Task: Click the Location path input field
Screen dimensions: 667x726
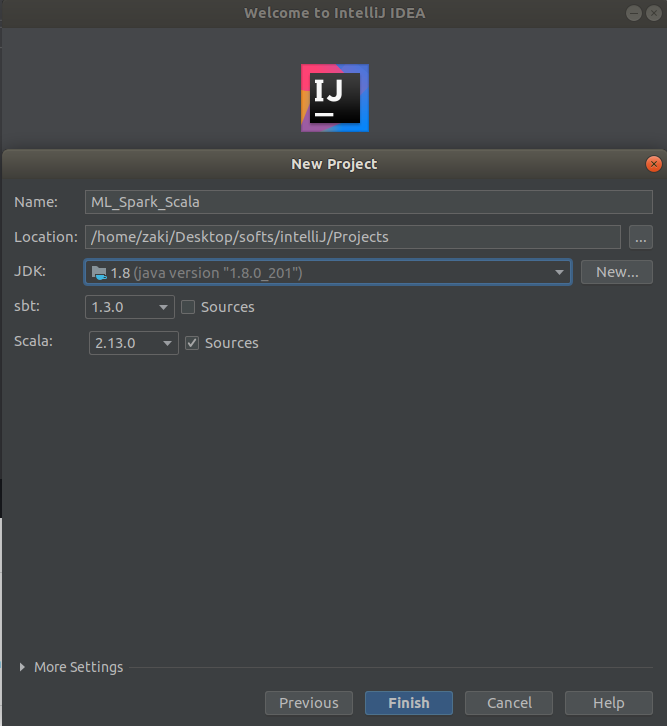Action: (x=353, y=237)
